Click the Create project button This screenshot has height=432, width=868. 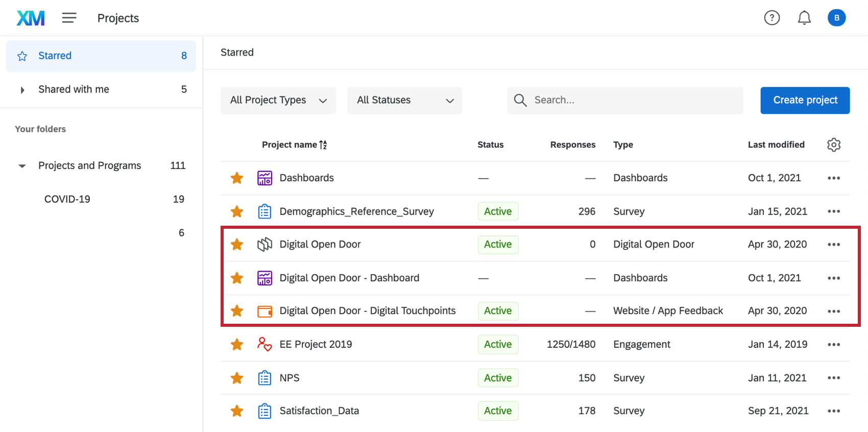[x=805, y=100]
